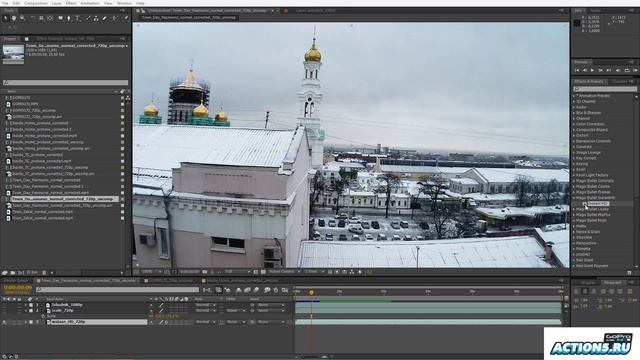Open the Composition menu
Viewport: 640px width, 360px height.
(36, 3)
